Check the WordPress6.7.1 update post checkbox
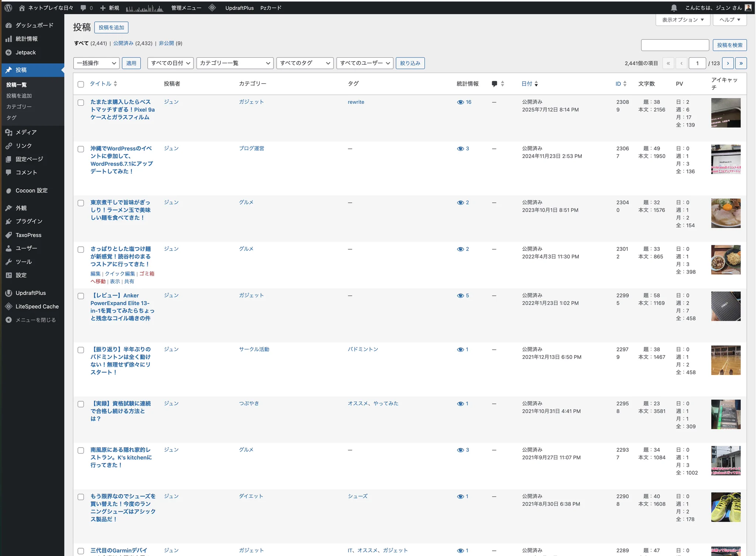Viewport: 756px width, 556px height. point(81,149)
